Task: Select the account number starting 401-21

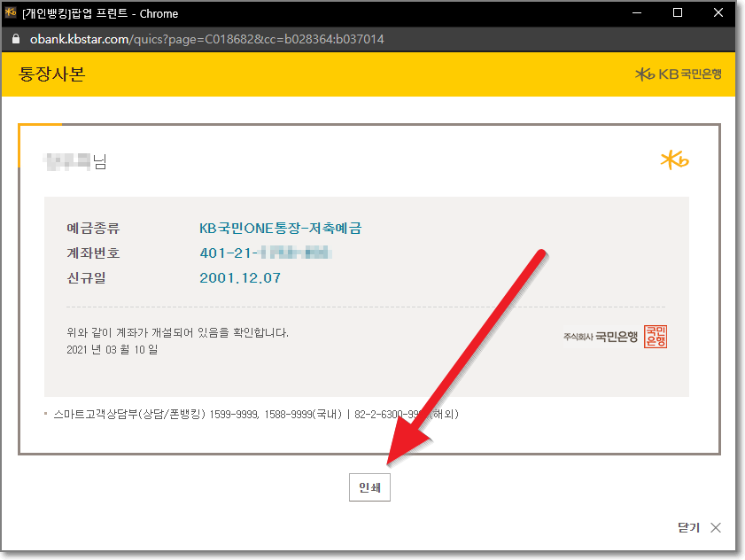Action: tap(265, 253)
